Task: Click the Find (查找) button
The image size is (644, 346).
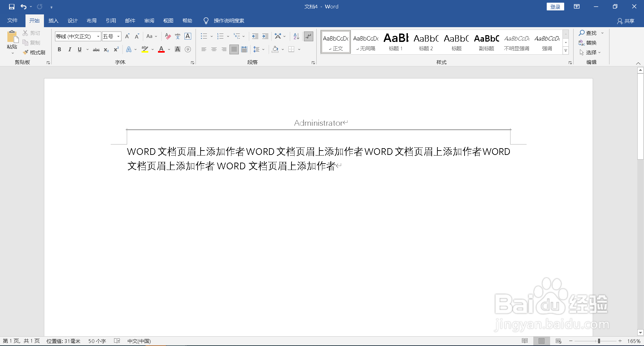Action: [x=588, y=33]
